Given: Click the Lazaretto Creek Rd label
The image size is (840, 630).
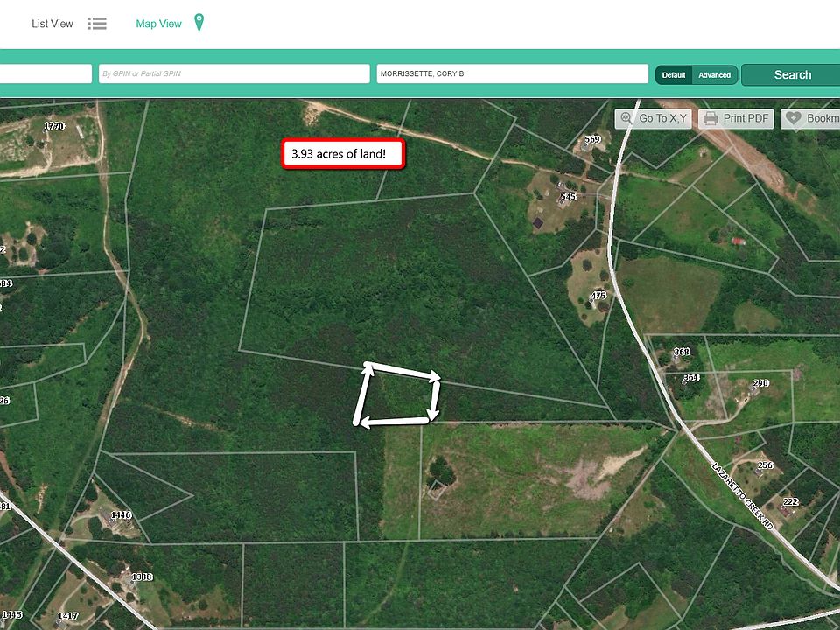Looking at the screenshot, I should pyautogui.click(x=743, y=496).
